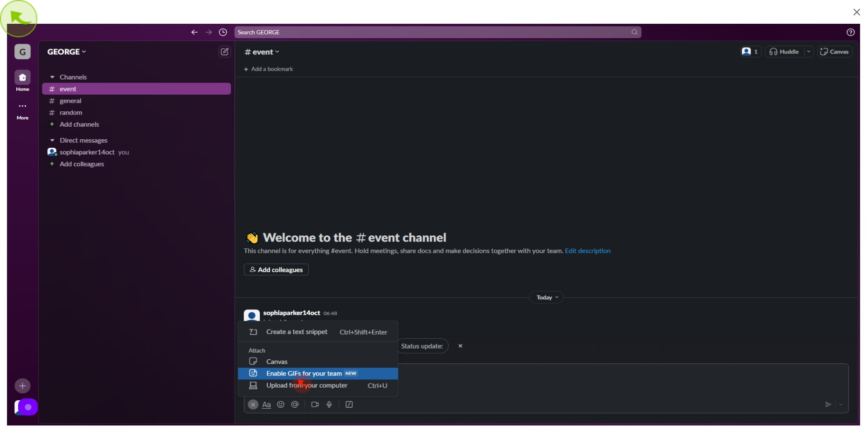The image size is (868, 432).
Task: Open send options dropdown arrow
Action: 841,405
